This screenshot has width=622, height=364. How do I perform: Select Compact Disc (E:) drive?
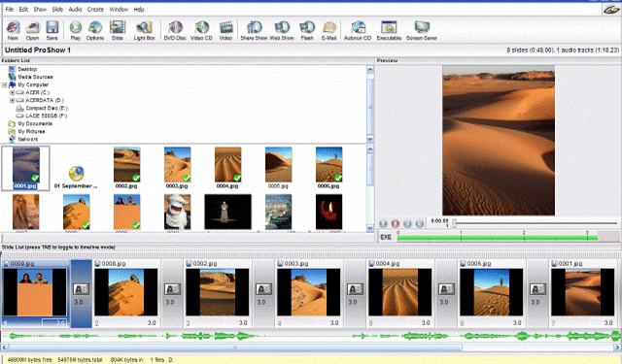47,108
